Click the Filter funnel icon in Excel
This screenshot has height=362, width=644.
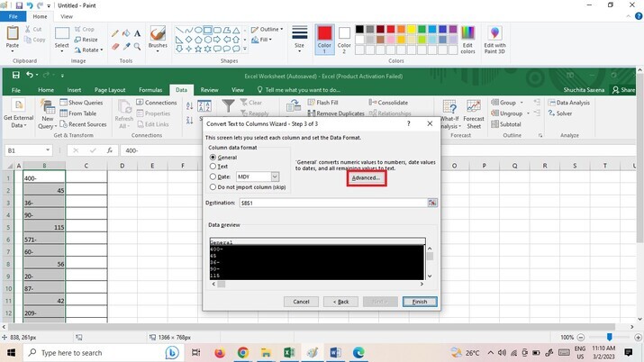[x=228, y=106]
